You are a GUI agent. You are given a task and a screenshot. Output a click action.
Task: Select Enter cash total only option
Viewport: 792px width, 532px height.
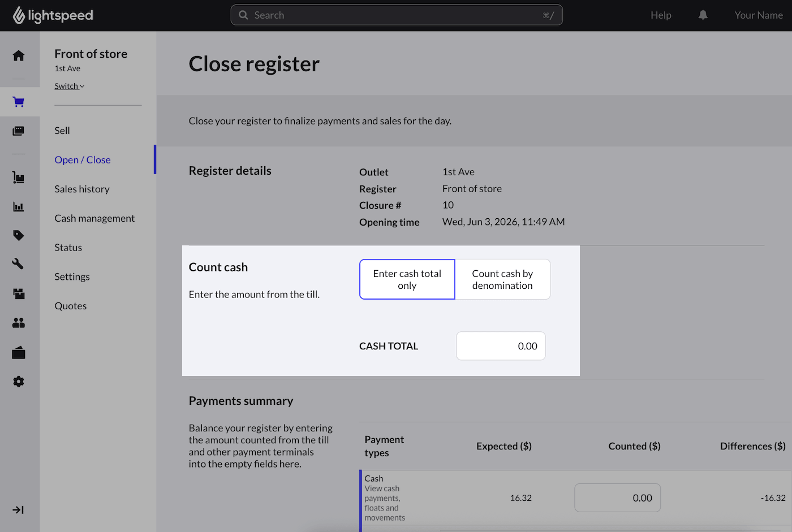tap(407, 279)
